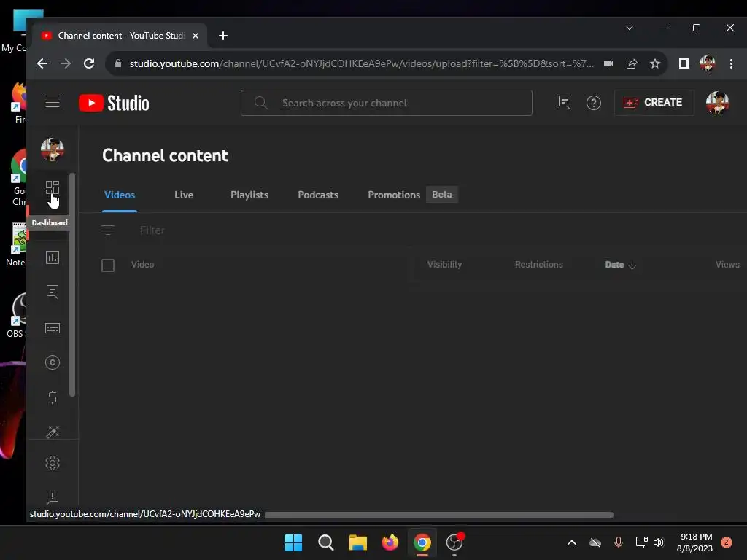747x560 pixels.
Task: Click the microphone tray icon
Action: pos(619,542)
